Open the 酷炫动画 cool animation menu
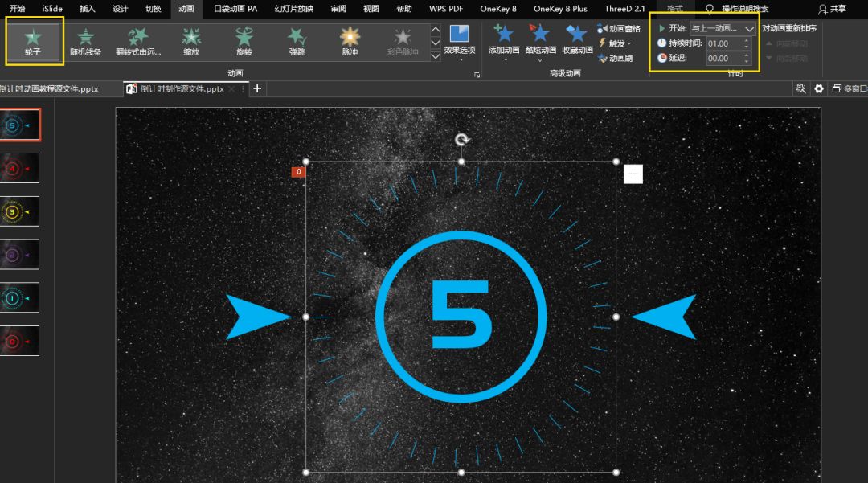 click(540, 42)
